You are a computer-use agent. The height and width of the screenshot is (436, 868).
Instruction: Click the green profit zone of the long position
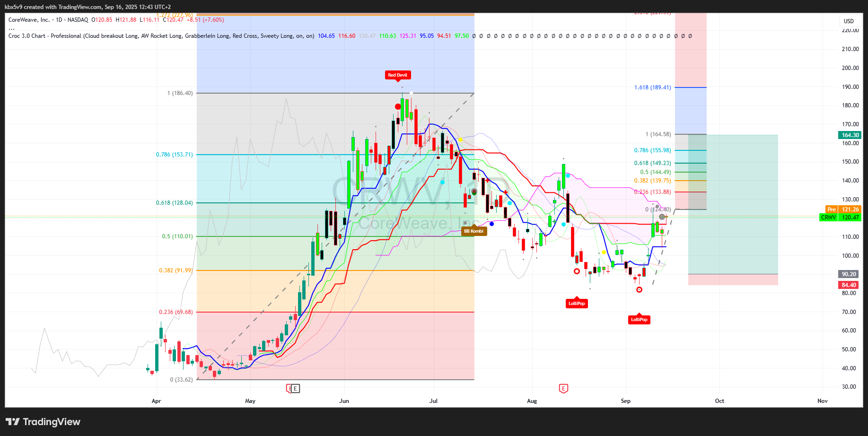pyautogui.click(x=733, y=203)
